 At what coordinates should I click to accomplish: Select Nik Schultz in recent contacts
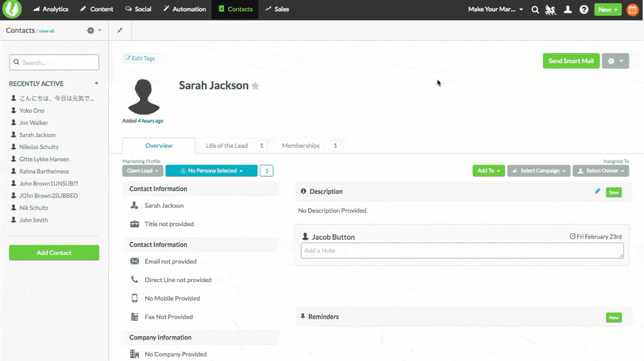click(x=34, y=208)
